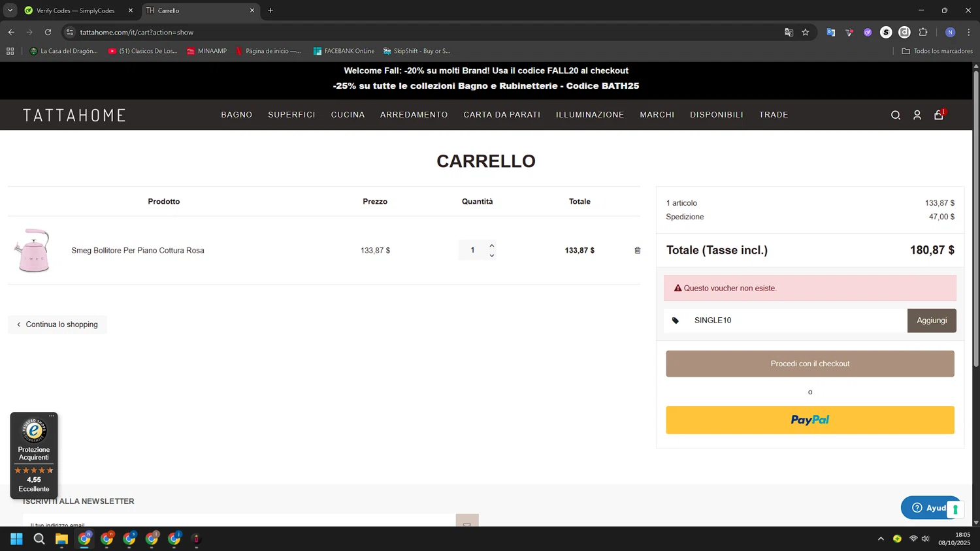This screenshot has width=980, height=551.
Task: Decrease quantity with down arrow
Action: click(492, 255)
